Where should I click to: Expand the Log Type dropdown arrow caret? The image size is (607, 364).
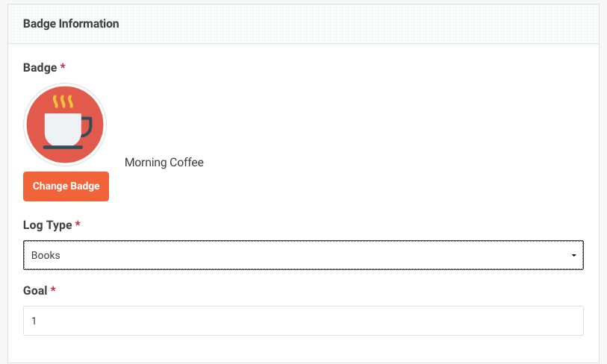coord(573,255)
